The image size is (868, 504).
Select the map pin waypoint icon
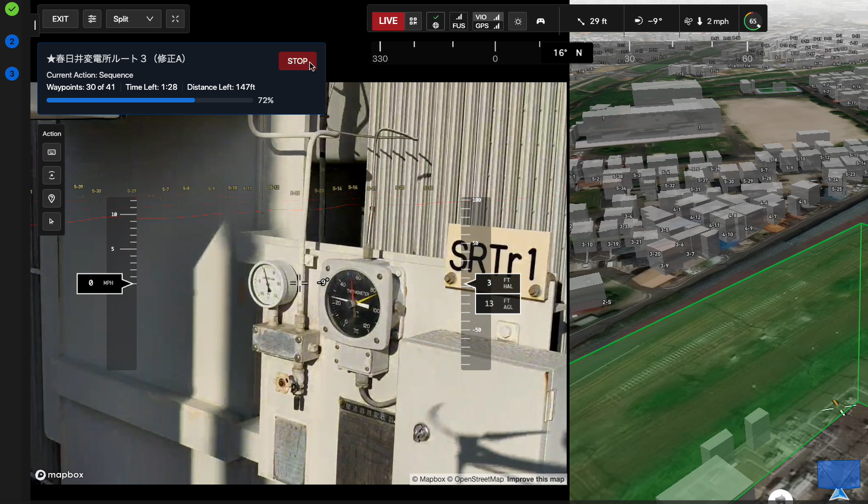pos(52,198)
